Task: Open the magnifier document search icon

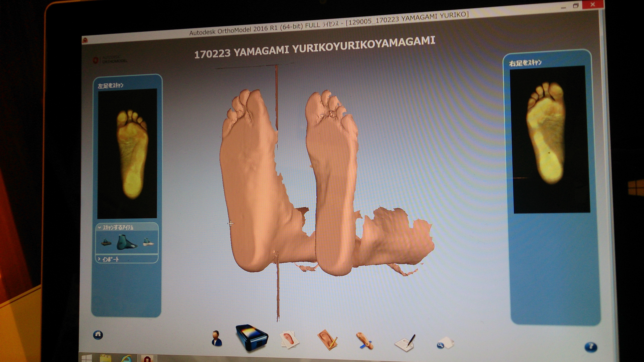Action: click(445, 342)
